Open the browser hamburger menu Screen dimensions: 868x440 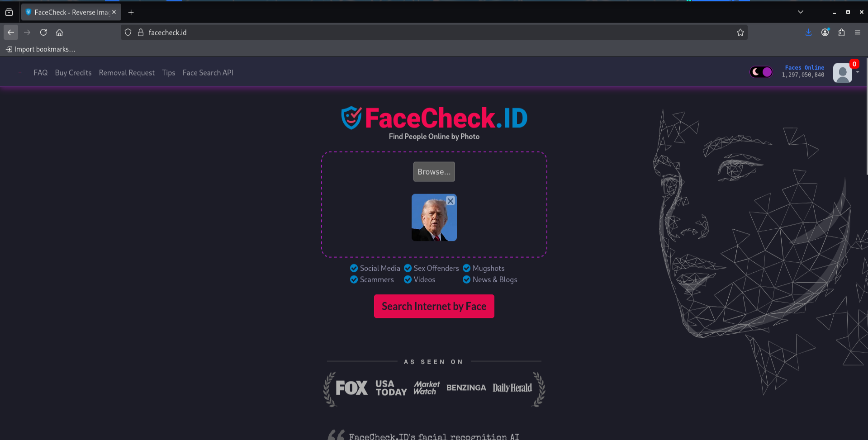858,33
